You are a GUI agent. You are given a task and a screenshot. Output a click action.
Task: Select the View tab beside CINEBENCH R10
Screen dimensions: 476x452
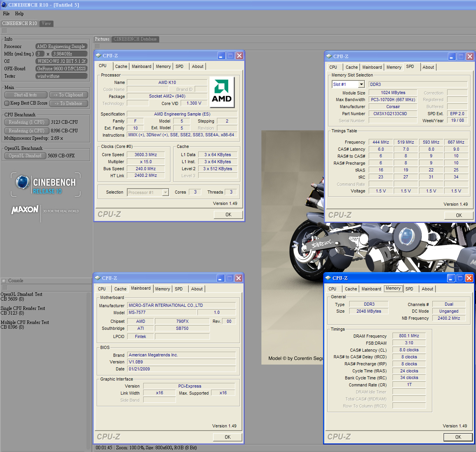click(x=46, y=23)
